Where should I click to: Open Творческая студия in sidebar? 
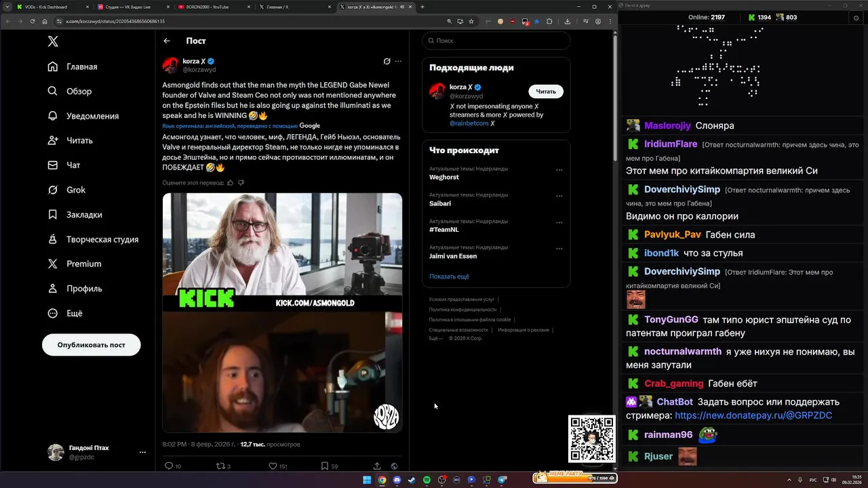(94, 239)
